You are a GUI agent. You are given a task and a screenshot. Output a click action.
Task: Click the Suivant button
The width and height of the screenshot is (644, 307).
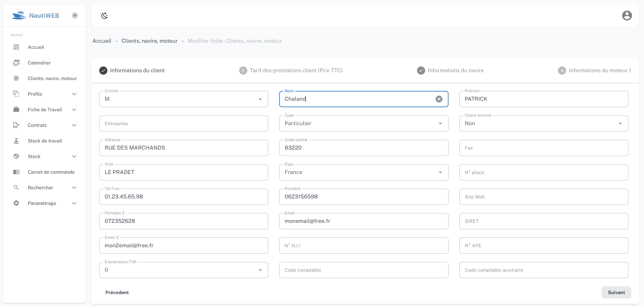click(616, 292)
